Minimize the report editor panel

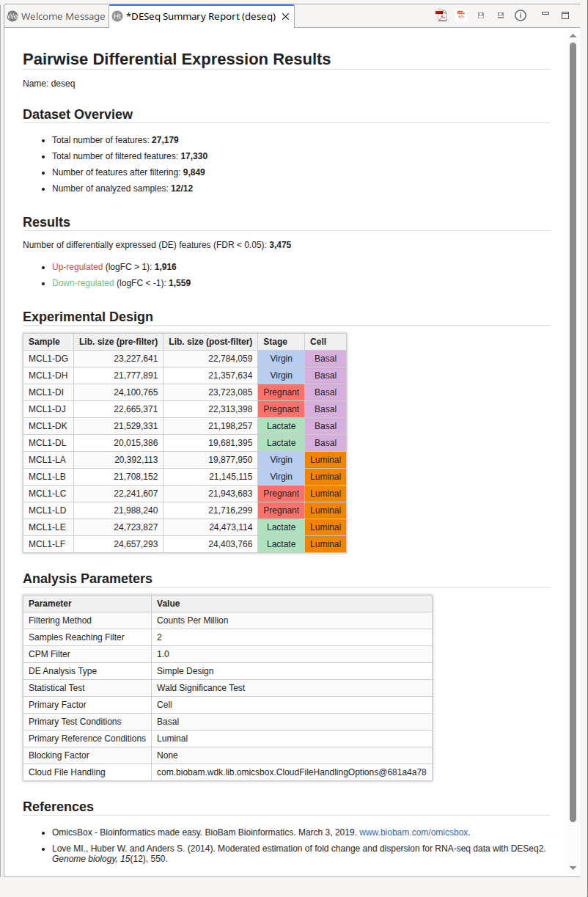coord(545,15)
